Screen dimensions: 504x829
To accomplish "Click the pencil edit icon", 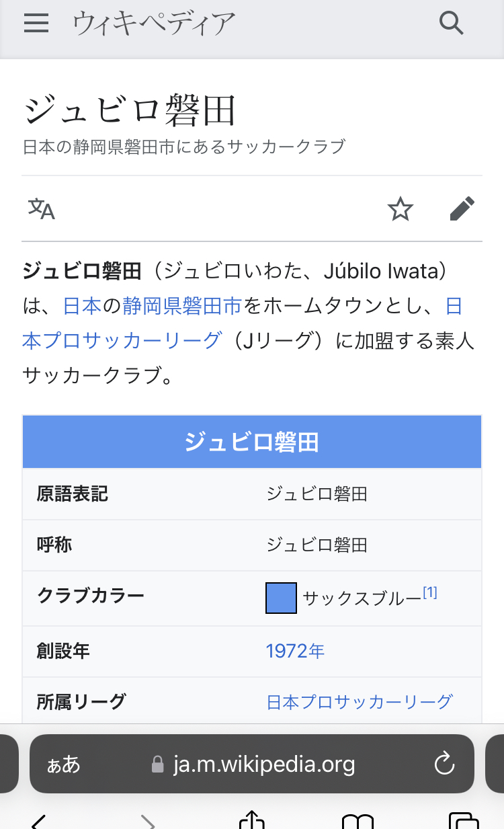I will coord(462,209).
